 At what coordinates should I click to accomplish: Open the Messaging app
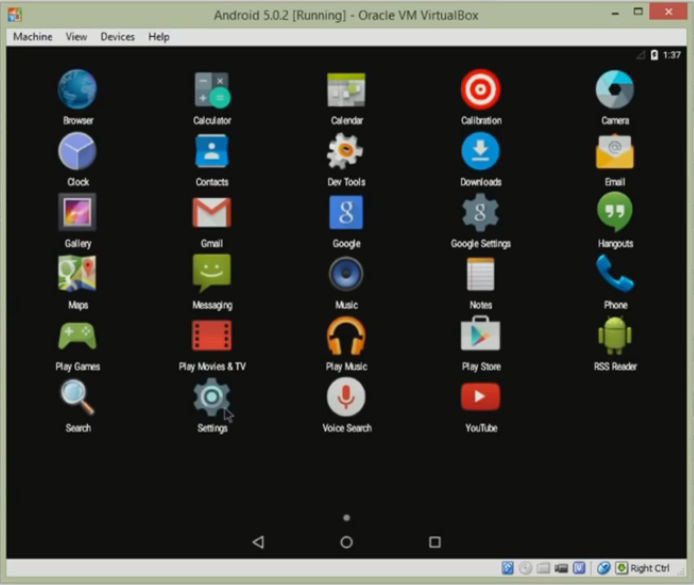pos(212,273)
